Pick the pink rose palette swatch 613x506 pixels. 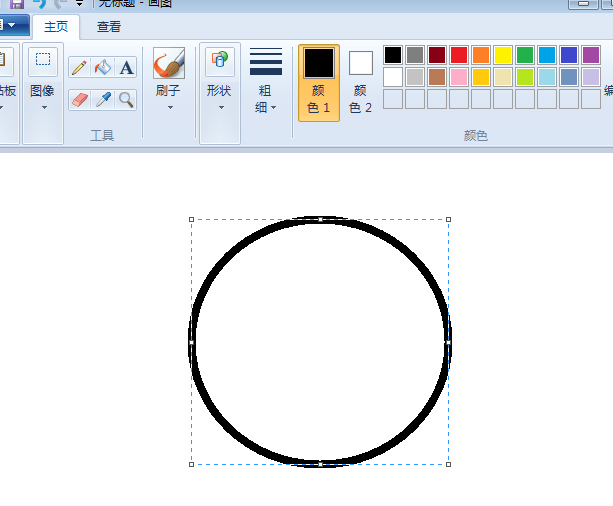click(459, 77)
